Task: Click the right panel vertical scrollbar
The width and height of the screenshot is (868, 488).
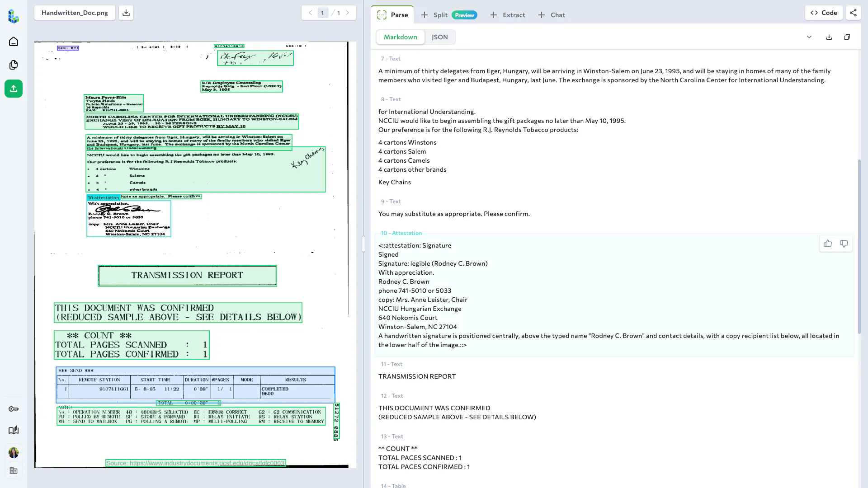Action: [859, 246]
